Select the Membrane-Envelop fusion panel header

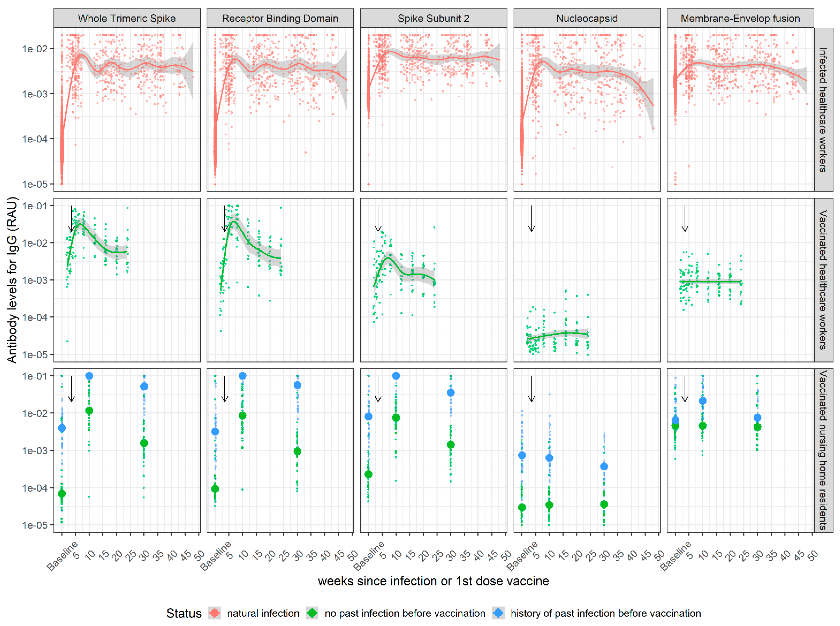point(740,18)
